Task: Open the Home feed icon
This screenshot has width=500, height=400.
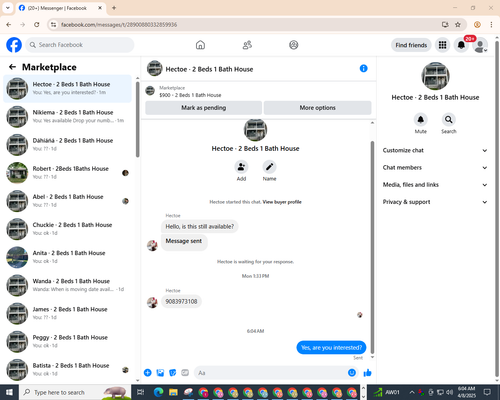Action: [200, 45]
